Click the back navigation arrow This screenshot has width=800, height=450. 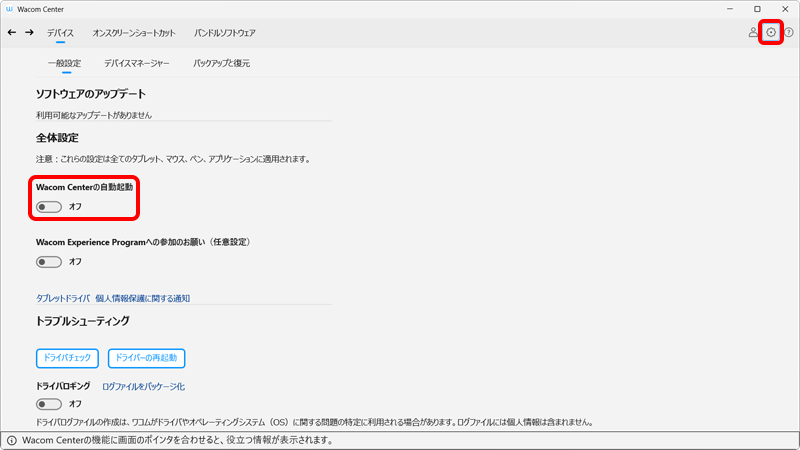(x=12, y=33)
